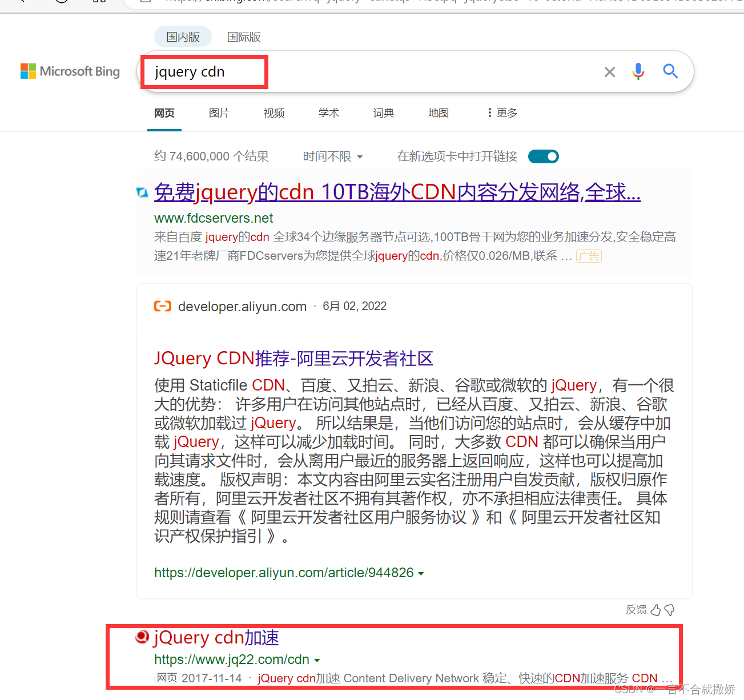Select the 网页 web tab
The height and width of the screenshot is (700, 744).
point(164,113)
